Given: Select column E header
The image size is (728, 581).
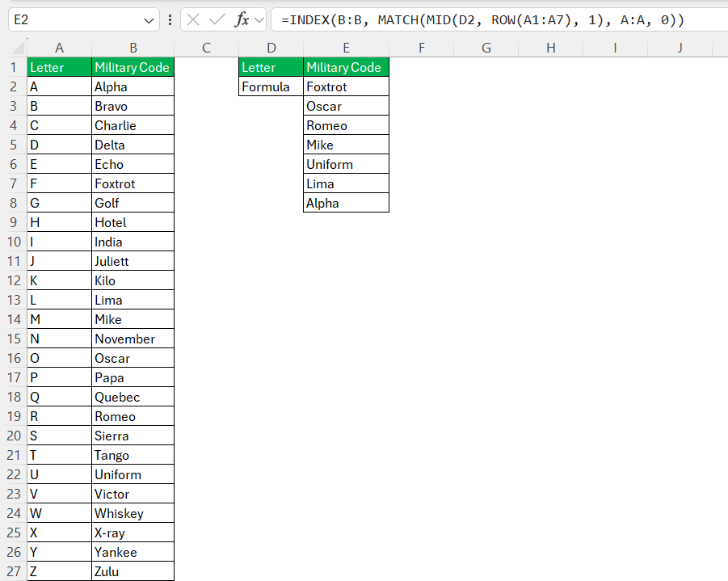Looking at the screenshot, I should (347, 48).
